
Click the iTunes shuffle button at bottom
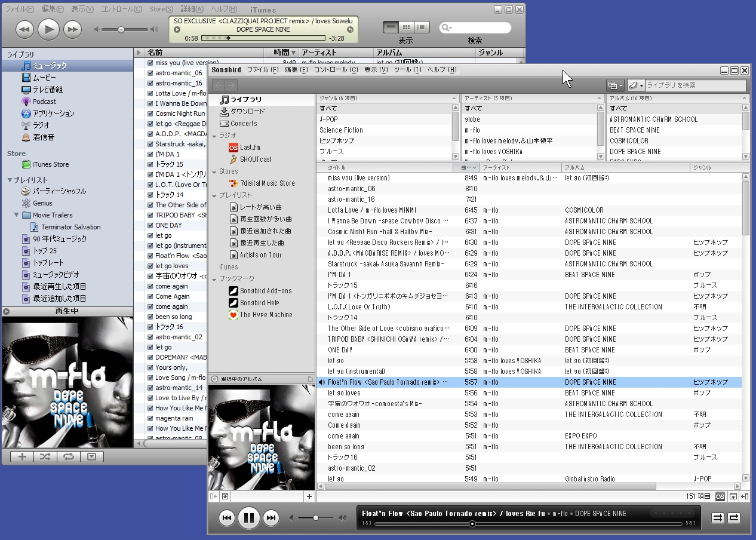coord(45,457)
